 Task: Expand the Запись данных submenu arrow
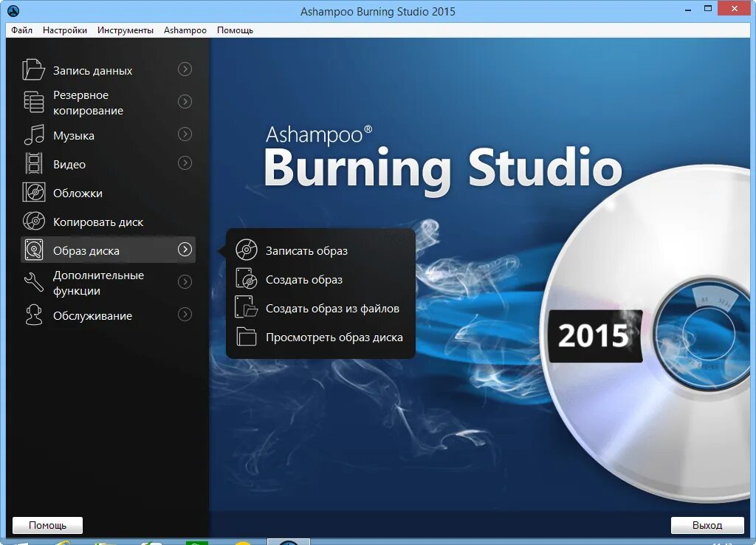click(185, 69)
